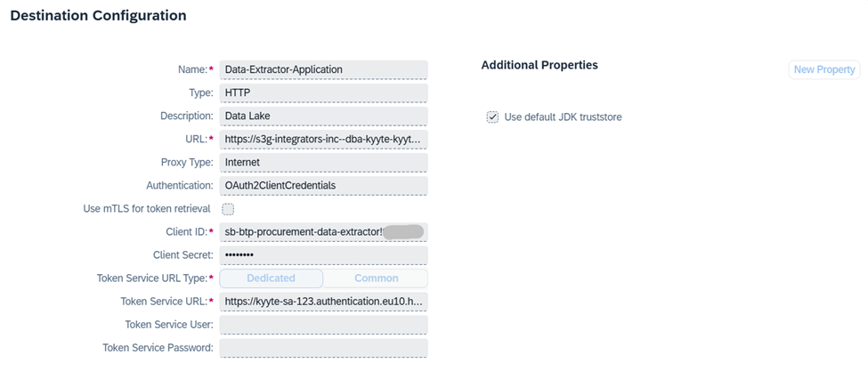This screenshot has width=868, height=371.
Task: Select Dedicated token service URL type
Action: (x=272, y=278)
